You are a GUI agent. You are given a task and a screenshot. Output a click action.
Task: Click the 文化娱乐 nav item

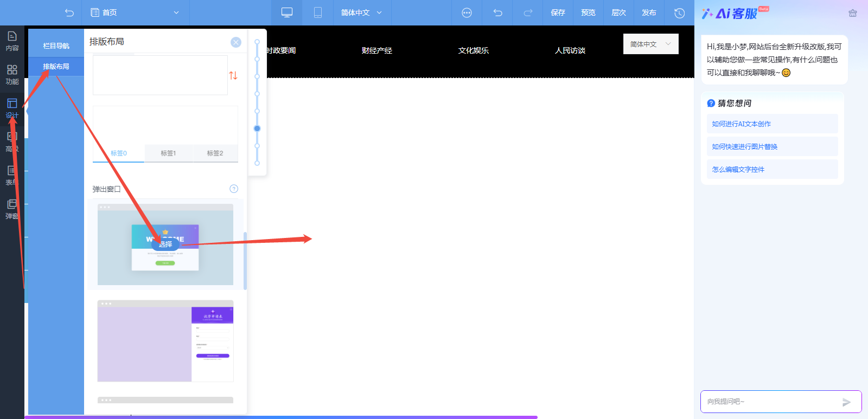(x=473, y=50)
